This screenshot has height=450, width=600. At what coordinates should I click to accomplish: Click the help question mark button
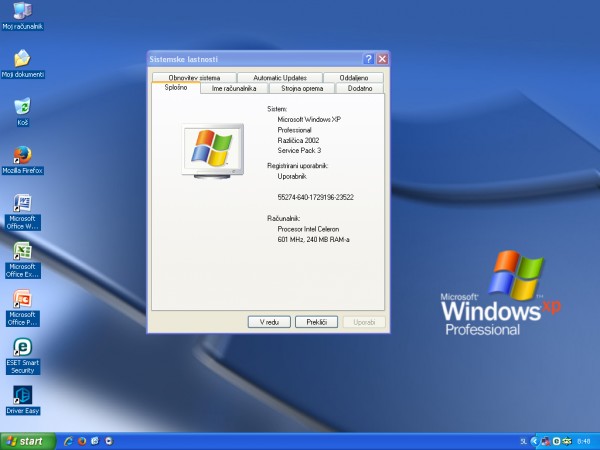tap(368, 59)
